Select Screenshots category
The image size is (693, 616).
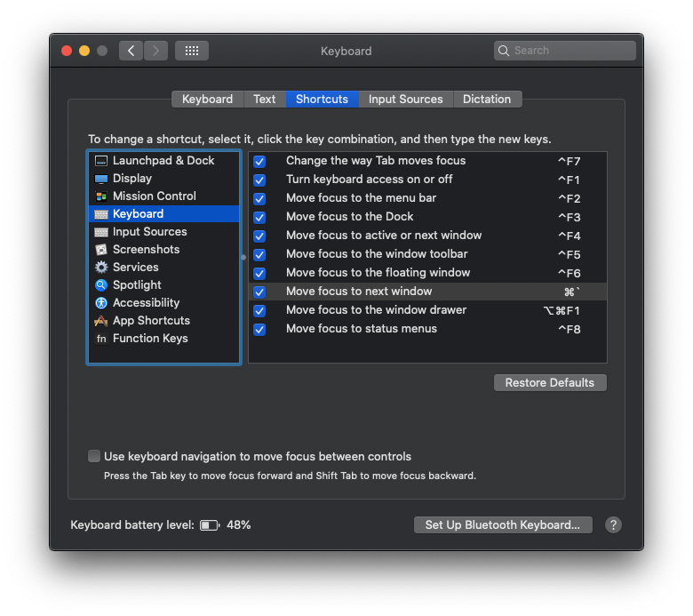click(164, 250)
